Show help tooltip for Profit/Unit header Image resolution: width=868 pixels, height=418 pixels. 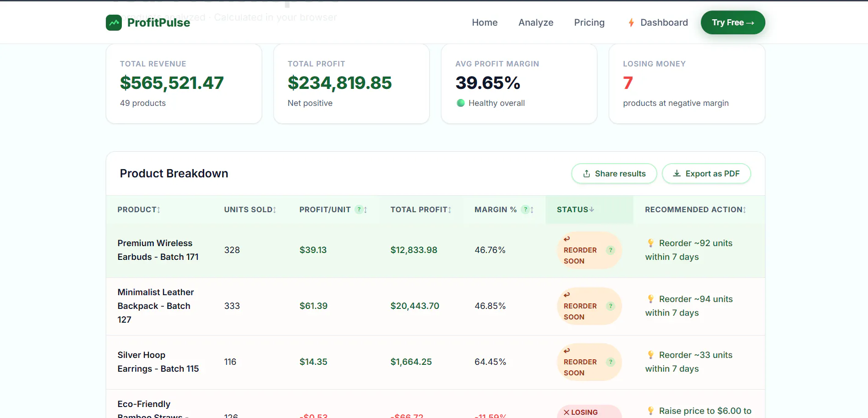coord(359,209)
